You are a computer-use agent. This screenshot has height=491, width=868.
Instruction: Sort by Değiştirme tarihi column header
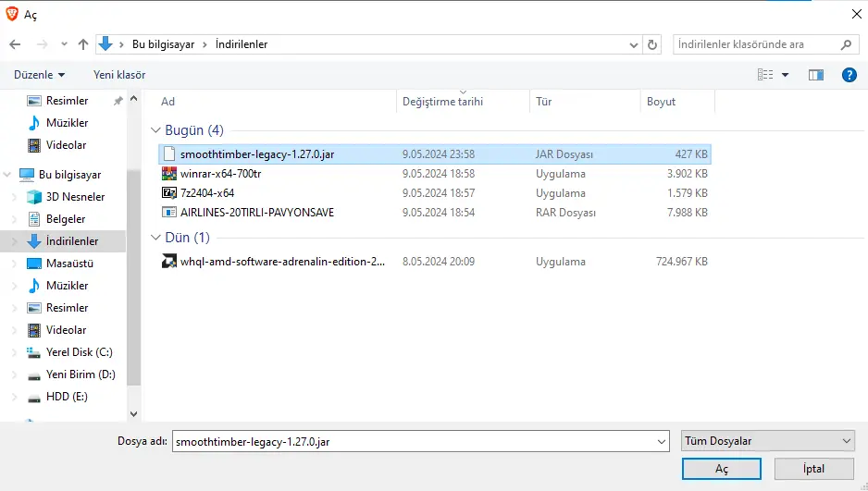[443, 102]
